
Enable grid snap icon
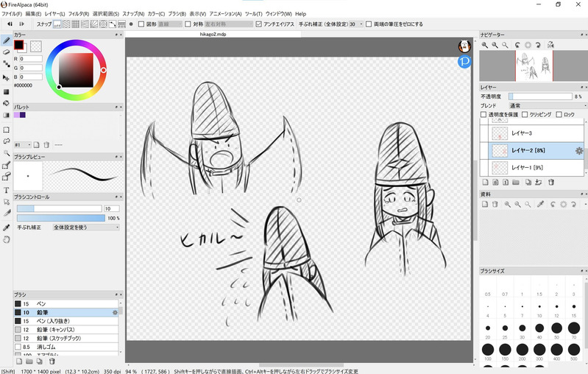point(75,24)
